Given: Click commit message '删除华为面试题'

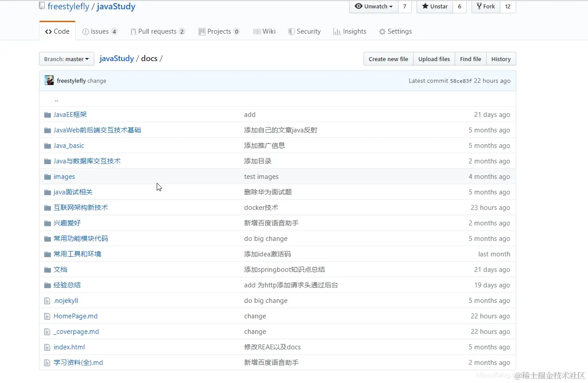Looking at the screenshot, I should click(x=268, y=192).
